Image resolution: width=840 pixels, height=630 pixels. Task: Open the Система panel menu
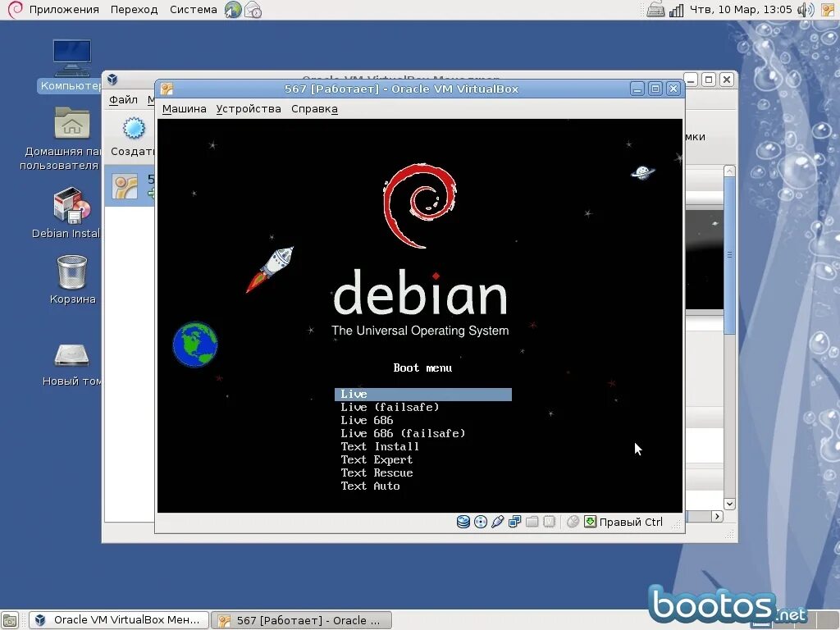point(194,10)
